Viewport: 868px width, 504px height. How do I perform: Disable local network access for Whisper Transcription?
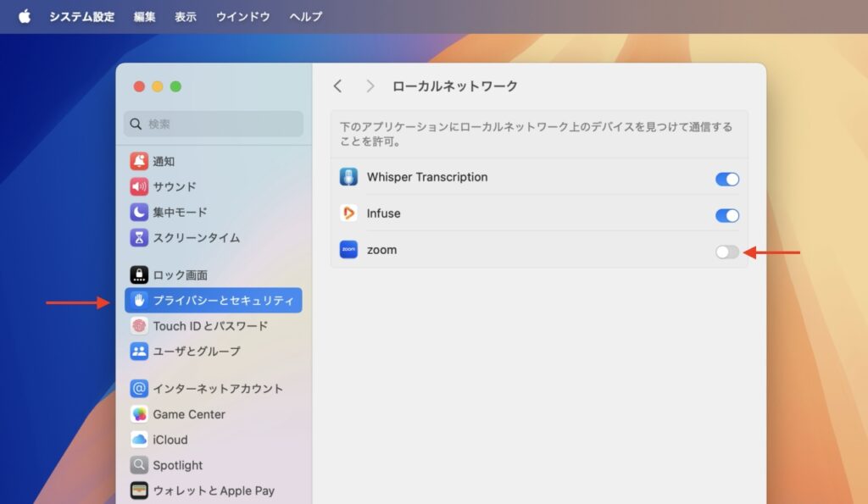pos(726,179)
